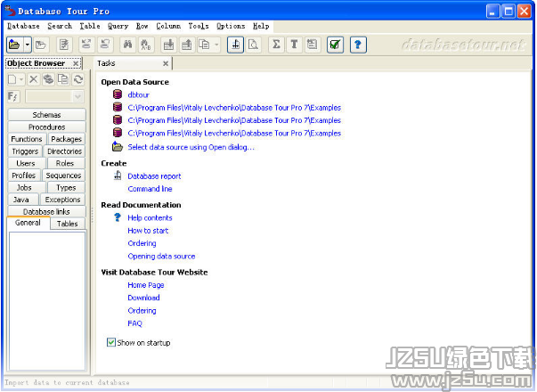Click the empty General list area
The width and height of the screenshot is (537, 392).
click(x=47, y=301)
